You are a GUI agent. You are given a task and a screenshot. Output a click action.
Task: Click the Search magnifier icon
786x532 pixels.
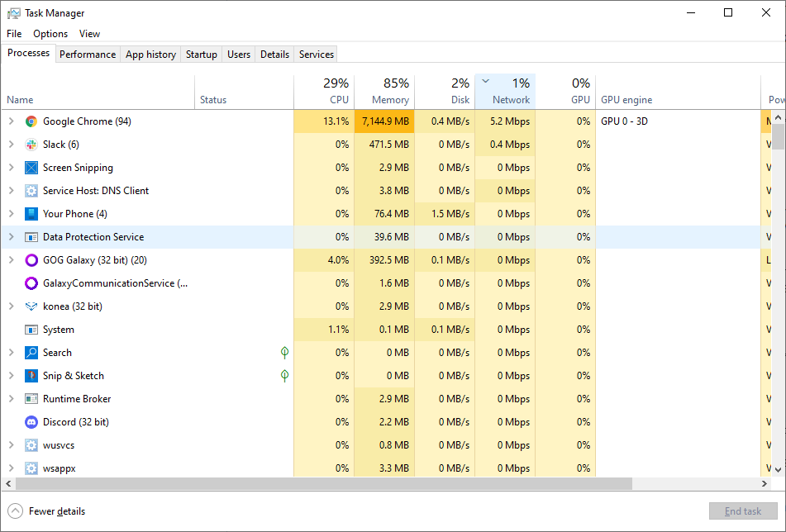[31, 353]
